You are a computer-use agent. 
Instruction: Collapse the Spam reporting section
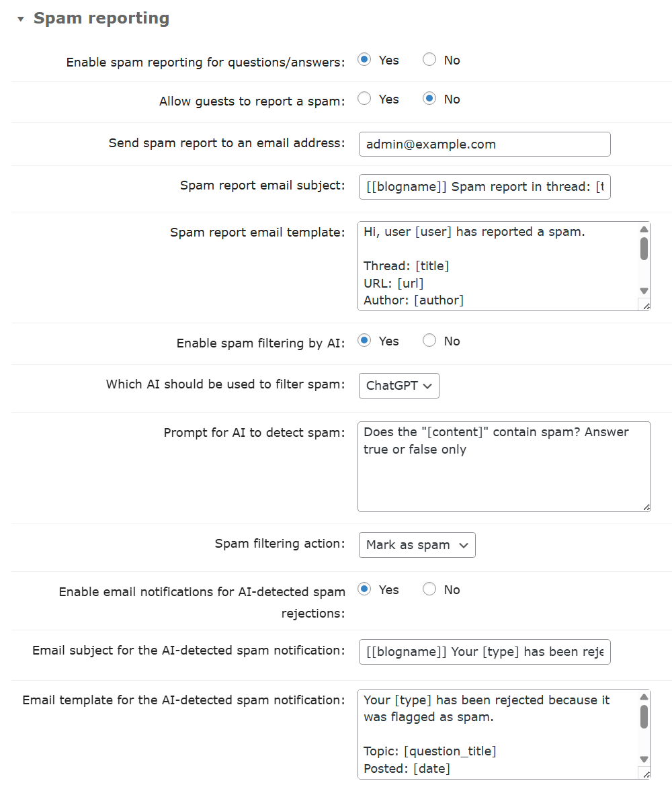pos(21,19)
